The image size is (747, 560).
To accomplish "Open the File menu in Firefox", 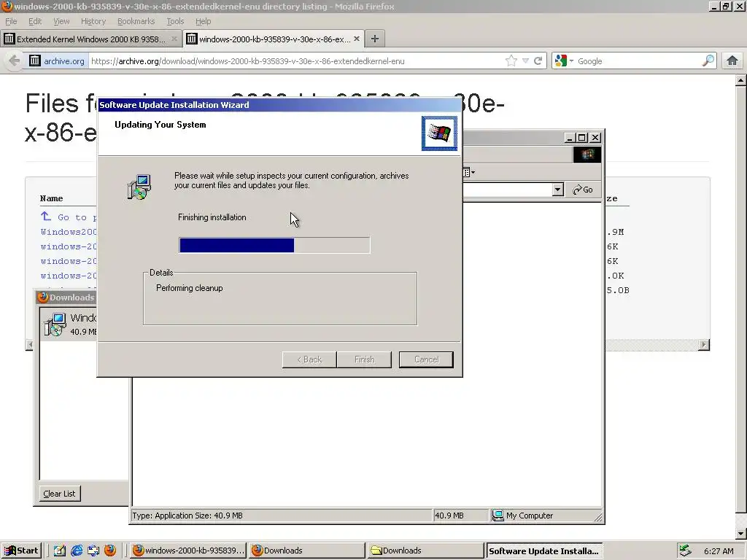I will (x=11, y=21).
